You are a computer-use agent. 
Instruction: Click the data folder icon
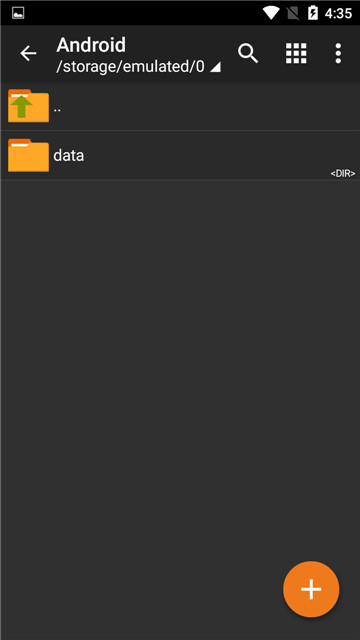pos(28,155)
